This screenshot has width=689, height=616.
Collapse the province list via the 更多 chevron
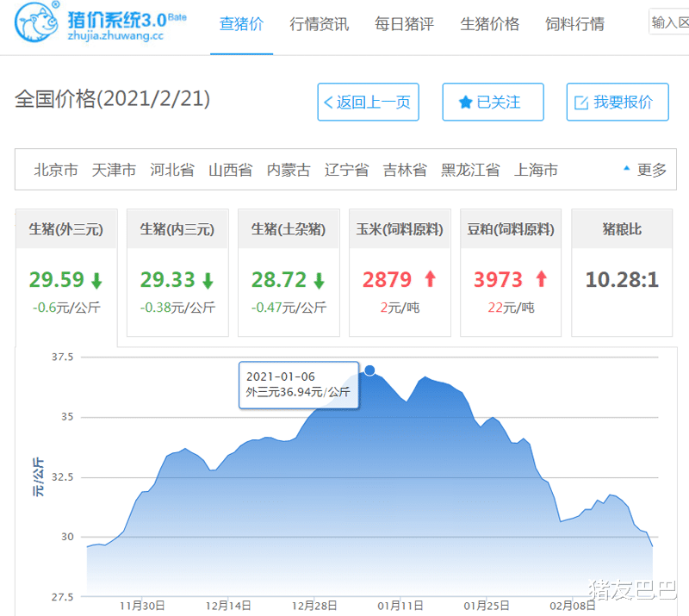(627, 170)
